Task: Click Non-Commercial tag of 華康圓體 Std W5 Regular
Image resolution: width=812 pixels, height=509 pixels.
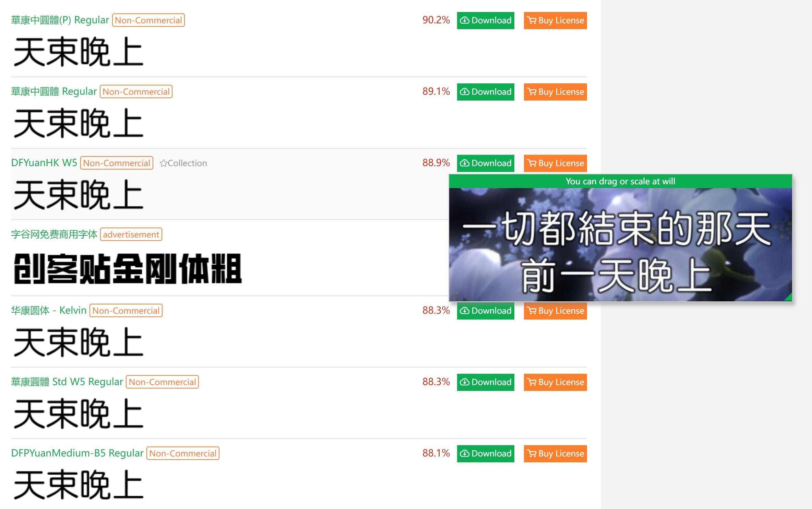Action: pos(162,382)
